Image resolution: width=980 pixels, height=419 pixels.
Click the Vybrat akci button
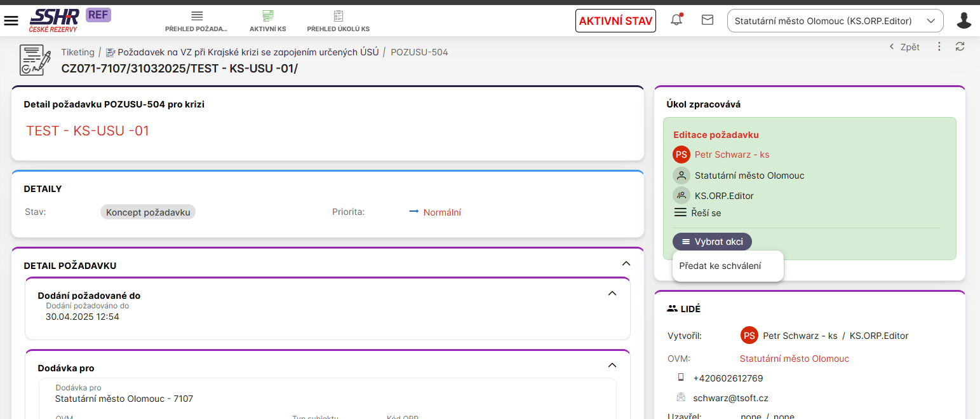711,242
